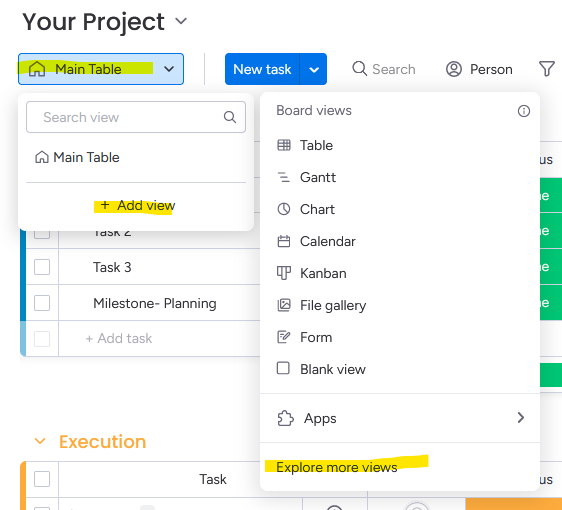The width and height of the screenshot is (562, 510).
Task: Select Main Table in the views list
Action: [77, 157]
